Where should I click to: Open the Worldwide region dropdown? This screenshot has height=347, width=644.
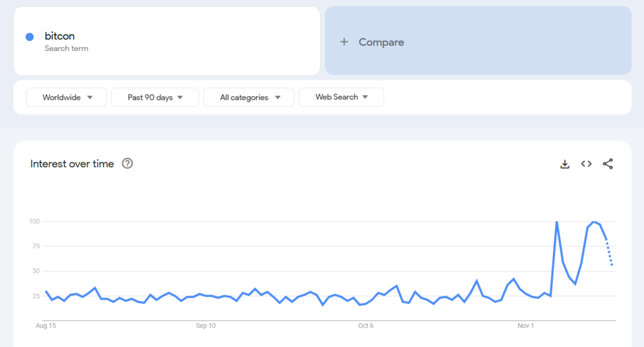pyautogui.click(x=67, y=97)
